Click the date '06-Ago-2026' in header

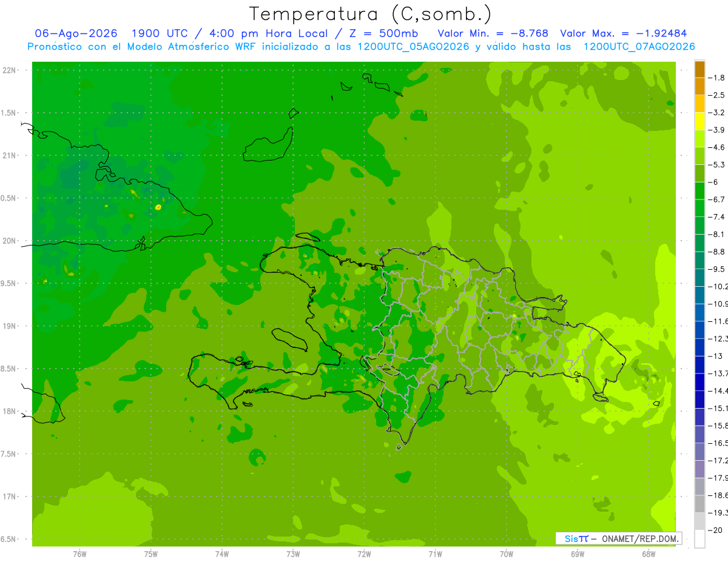point(76,34)
